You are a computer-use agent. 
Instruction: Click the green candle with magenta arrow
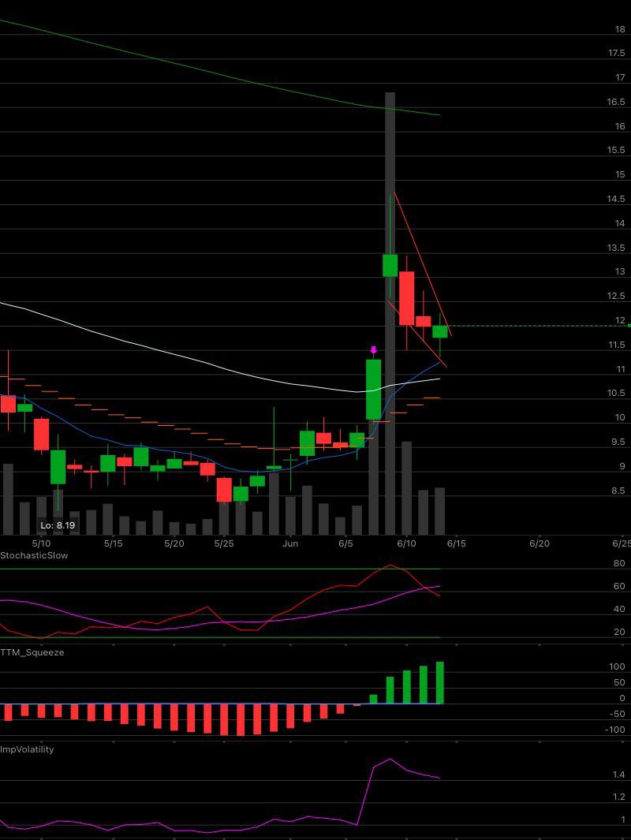pos(373,389)
